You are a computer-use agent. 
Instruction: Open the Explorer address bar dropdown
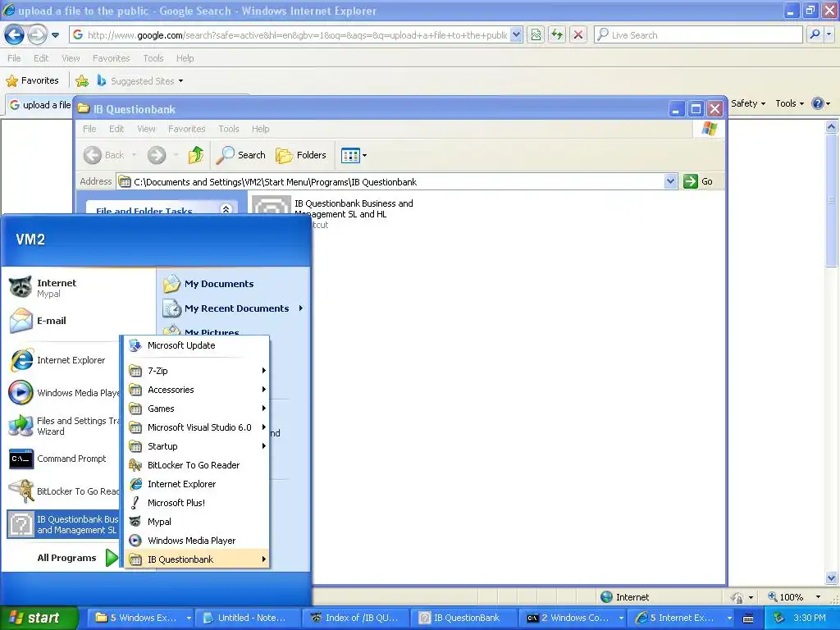pos(670,181)
